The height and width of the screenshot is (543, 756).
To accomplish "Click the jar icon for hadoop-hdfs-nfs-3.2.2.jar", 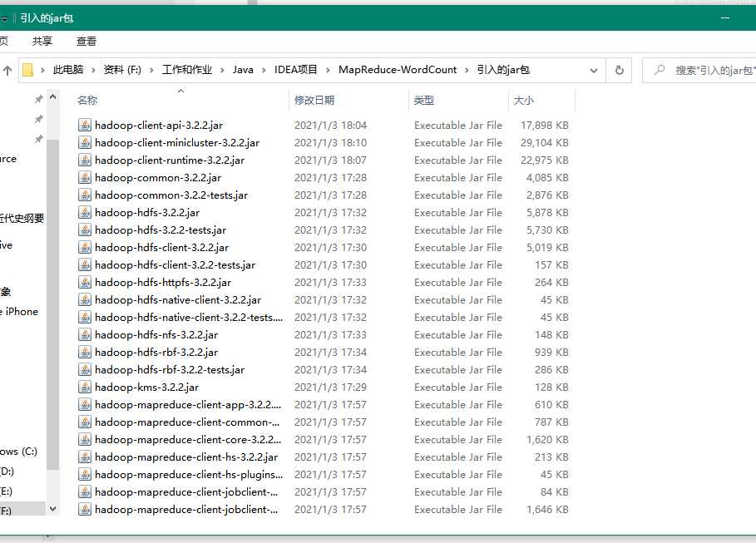I will tap(84, 334).
